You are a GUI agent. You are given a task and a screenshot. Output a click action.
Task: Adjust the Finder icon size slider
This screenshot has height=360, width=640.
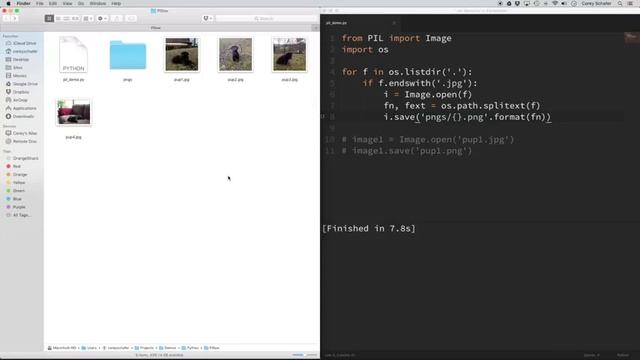pos(304,355)
